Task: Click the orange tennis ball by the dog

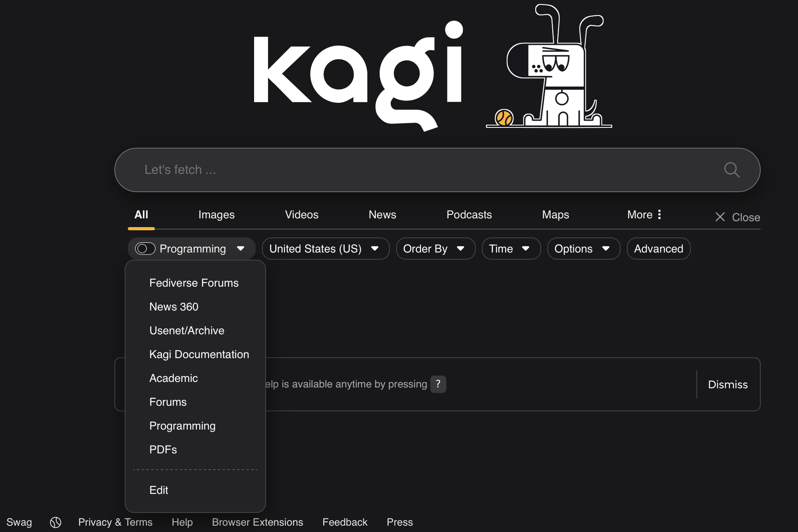Action: coord(504,118)
